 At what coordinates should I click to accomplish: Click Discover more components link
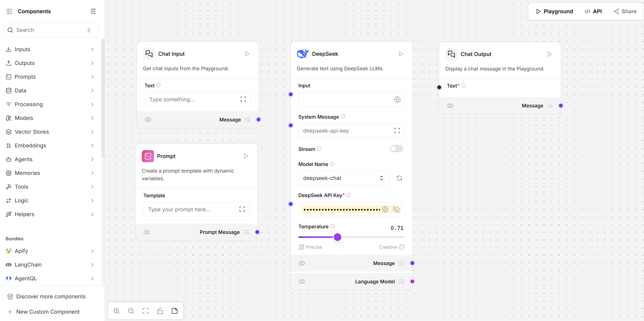click(x=51, y=297)
